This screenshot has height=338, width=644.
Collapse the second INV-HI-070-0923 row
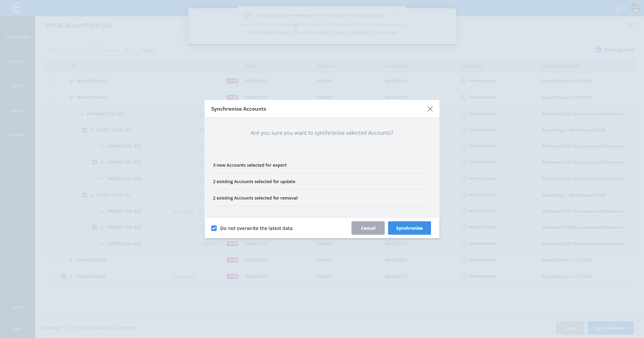(54, 98)
